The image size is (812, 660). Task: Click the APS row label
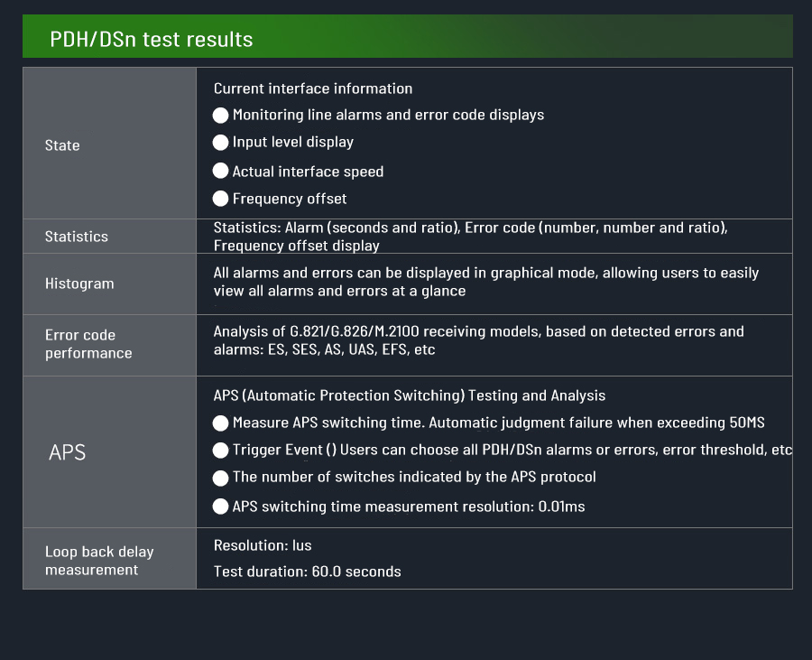pyautogui.click(x=68, y=452)
